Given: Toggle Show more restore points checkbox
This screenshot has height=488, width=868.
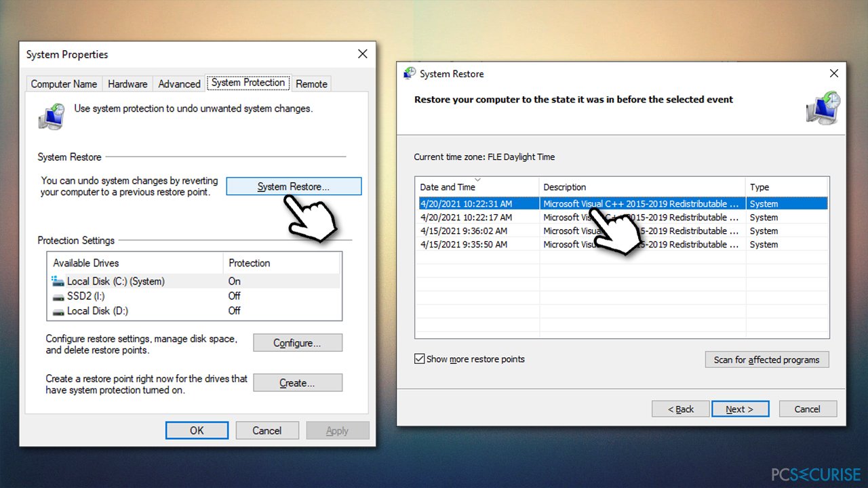Looking at the screenshot, I should coord(420,359).
